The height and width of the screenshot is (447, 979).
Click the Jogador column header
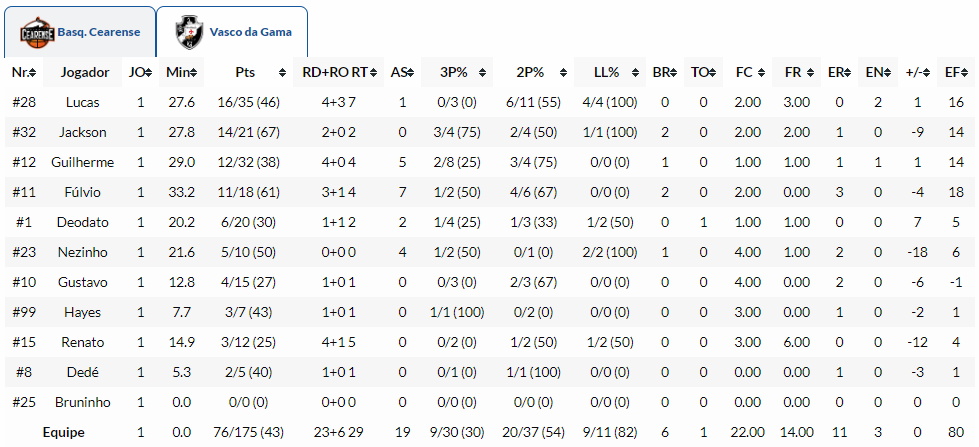[x=84, y=73]
